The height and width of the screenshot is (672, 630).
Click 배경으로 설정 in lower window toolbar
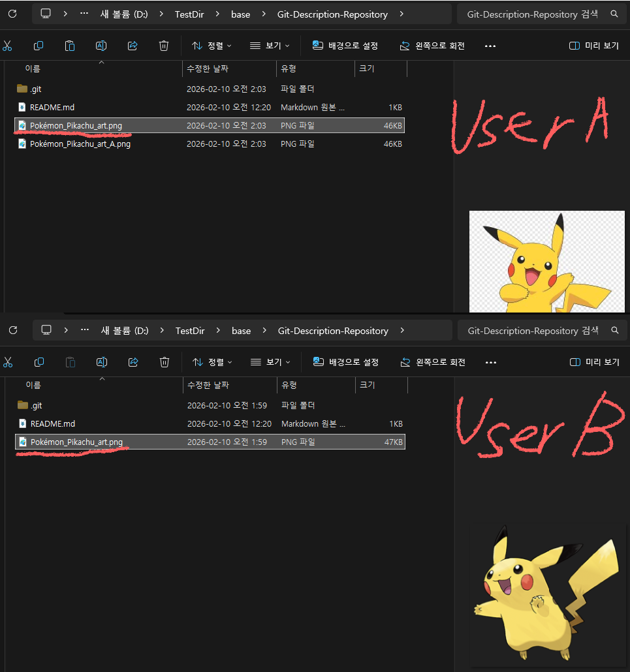pyautogui.click(x=347, y=362)
